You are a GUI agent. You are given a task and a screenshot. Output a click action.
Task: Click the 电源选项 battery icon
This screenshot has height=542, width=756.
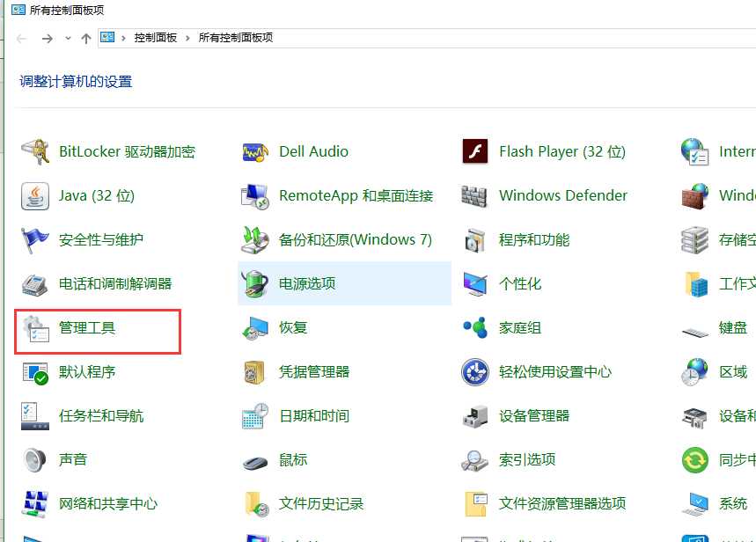pos(255,283)
